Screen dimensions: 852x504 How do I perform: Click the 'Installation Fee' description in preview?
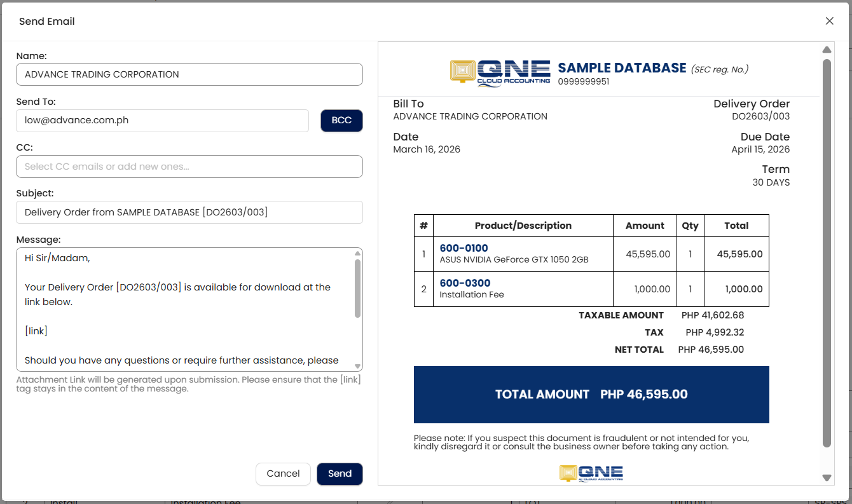(x=472, y=294)
